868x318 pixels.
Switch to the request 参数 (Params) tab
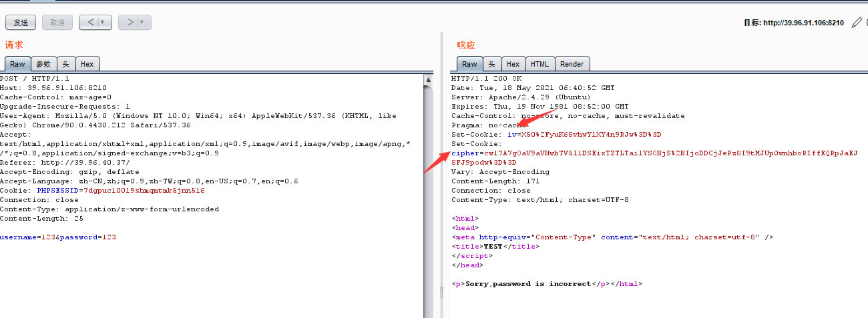[43, 64]
